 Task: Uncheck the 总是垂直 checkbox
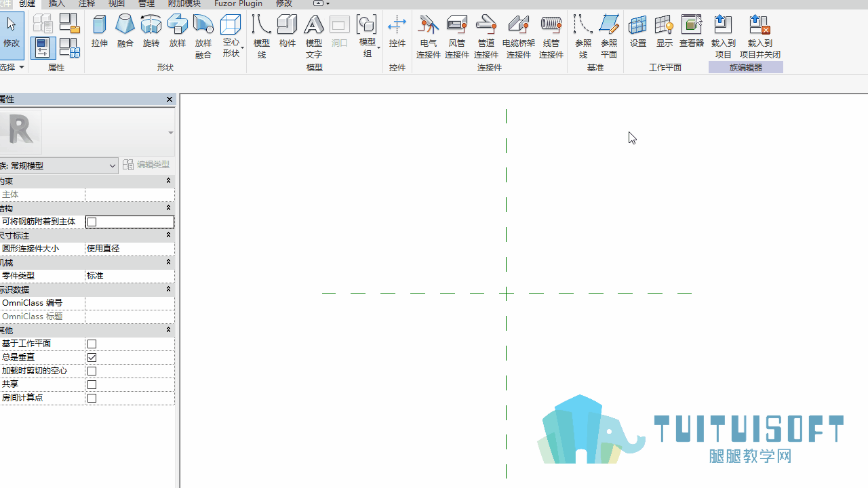pyautogui.click(x=92, y=357)
